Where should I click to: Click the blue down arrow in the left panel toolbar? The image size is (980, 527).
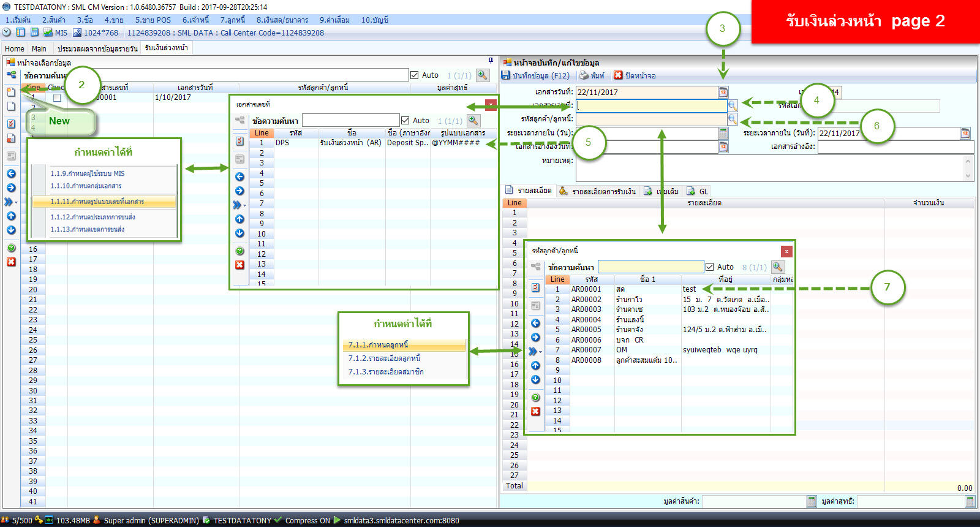point(11,230)
